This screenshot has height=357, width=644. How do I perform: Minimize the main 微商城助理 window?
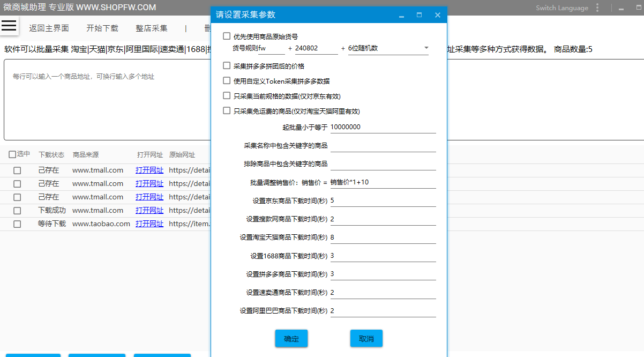coord(620,8)
